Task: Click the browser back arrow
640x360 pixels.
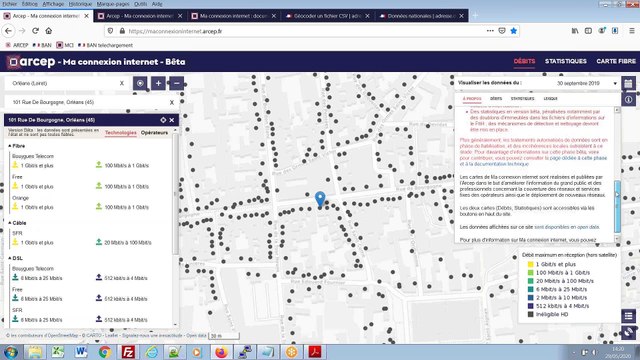Action: 9,31
